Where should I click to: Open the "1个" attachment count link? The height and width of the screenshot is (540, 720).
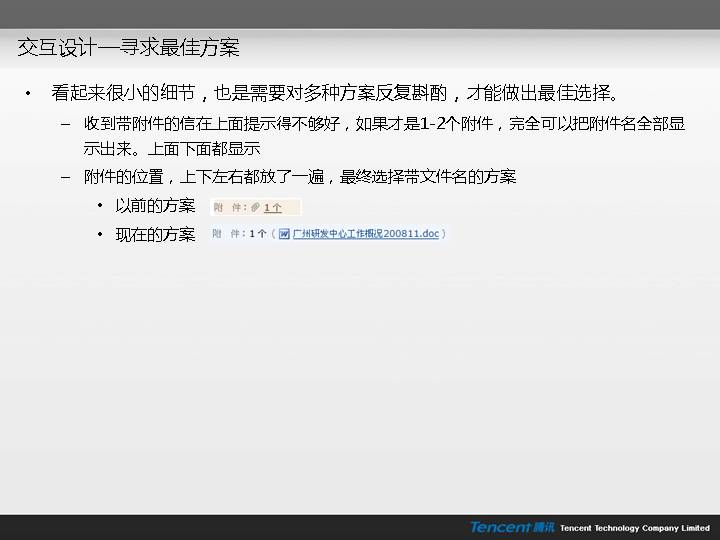272,208
